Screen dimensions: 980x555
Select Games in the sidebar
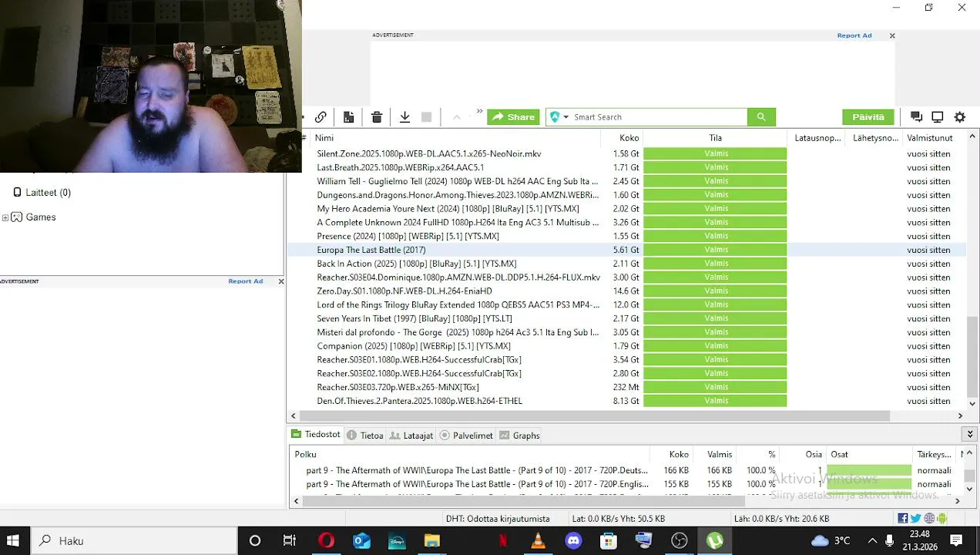pos(40,217)
